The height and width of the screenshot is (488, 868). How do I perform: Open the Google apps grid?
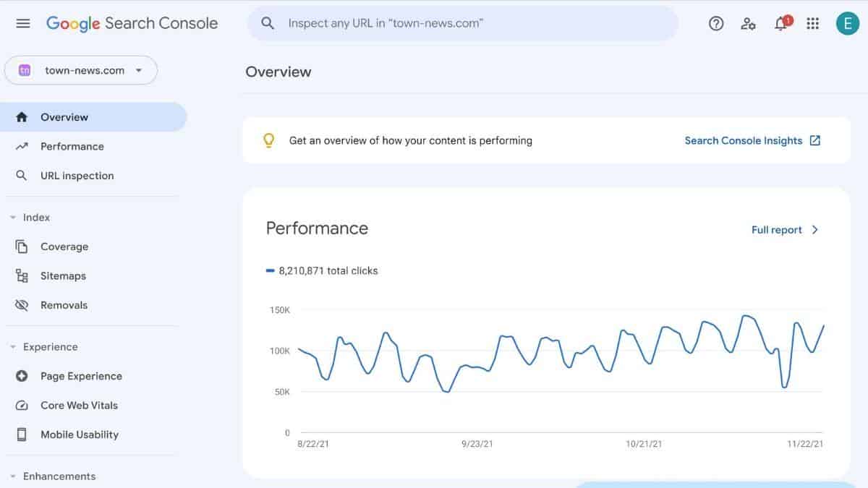pyautogui.click(x=813, y=23)
